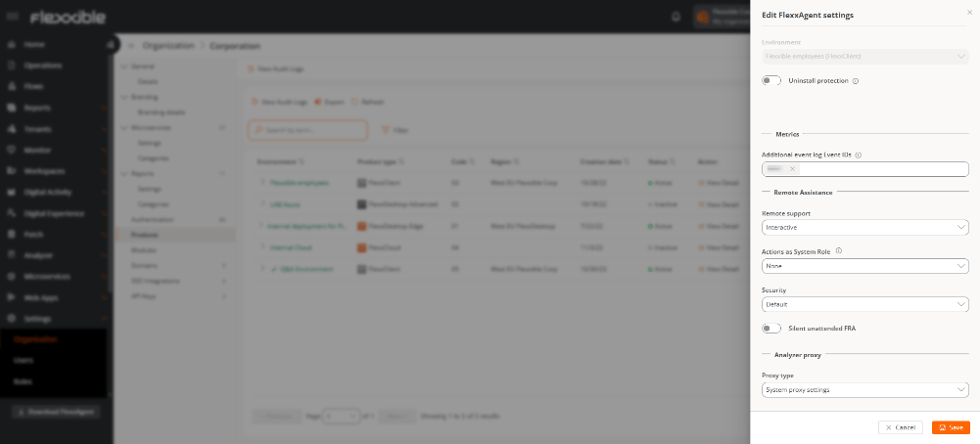This screenshot has height=444, width=980.
Task: Toggle the Uninstall protection switch
Action: pyautogui.click(x=771, y=80)
